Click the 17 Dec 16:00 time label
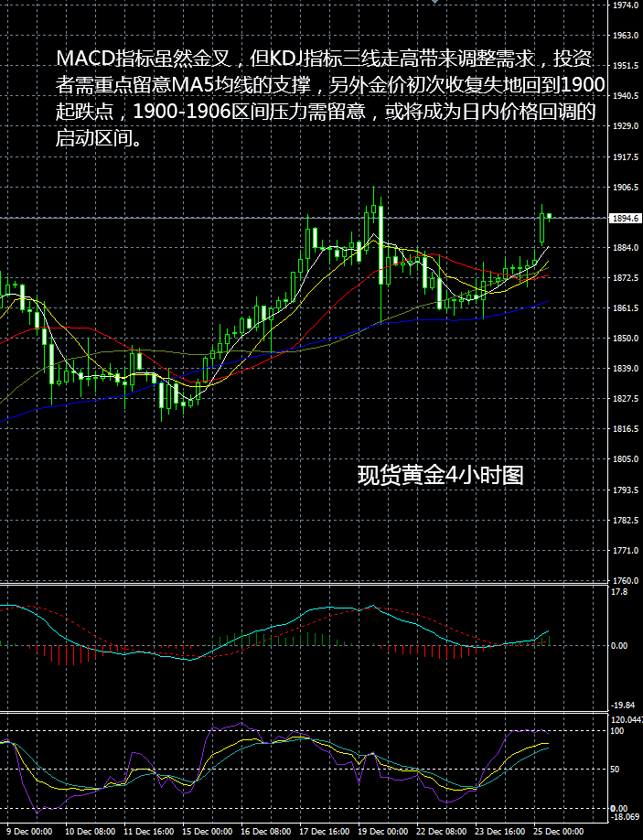 (x=325, y=832)
